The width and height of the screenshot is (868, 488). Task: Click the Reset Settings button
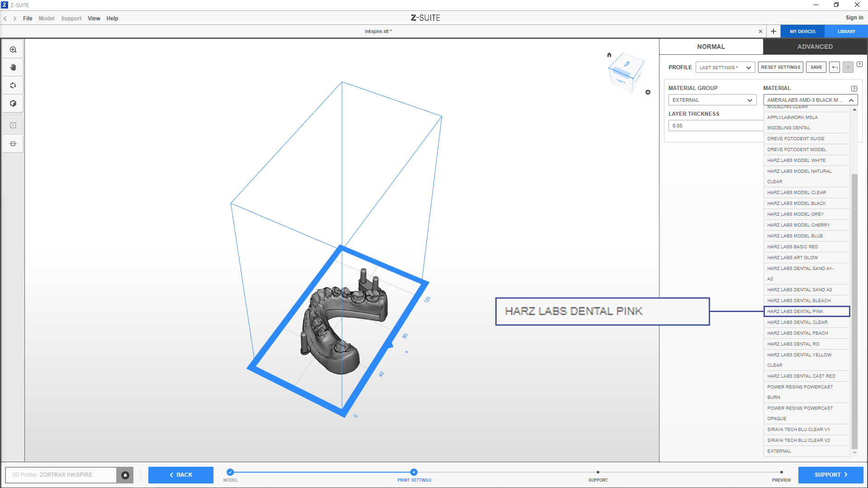pyautogui.click(x=780, y=67)
